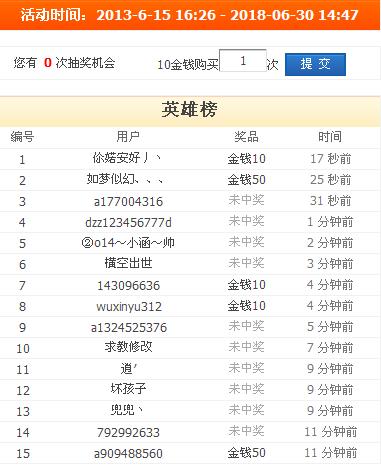This screenshot has width=381, height=465.
Task: Click row number 13 in the list
Action: 23,412
